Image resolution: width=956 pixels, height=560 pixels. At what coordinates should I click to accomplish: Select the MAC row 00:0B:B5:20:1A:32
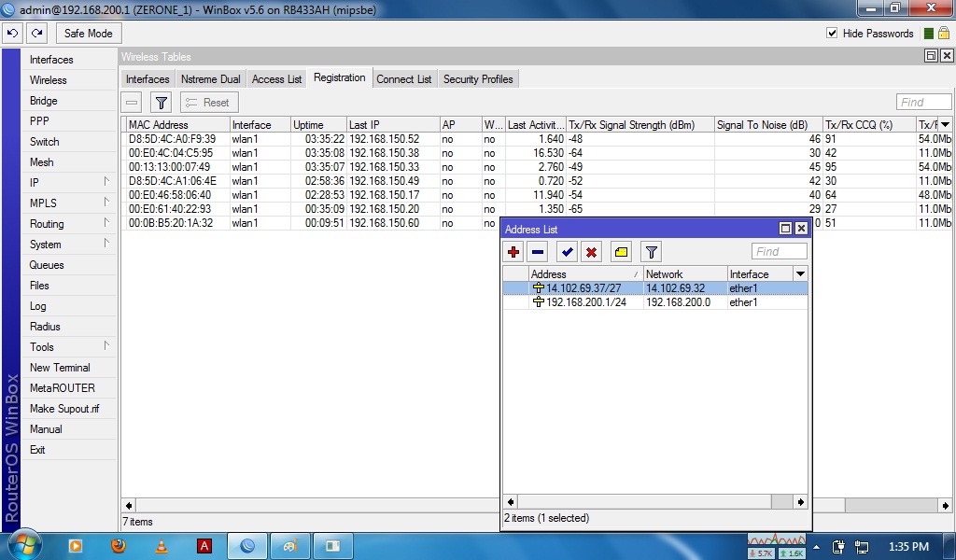[x=311, y=223]
